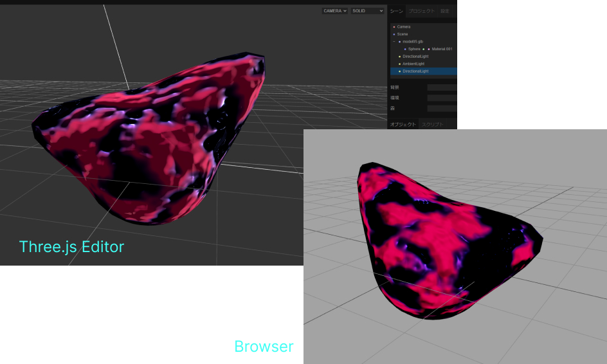The width and height of the screenshot is (607, 364).
Task: Select the Sphere mesh in outliner
Action: point(413,49)
